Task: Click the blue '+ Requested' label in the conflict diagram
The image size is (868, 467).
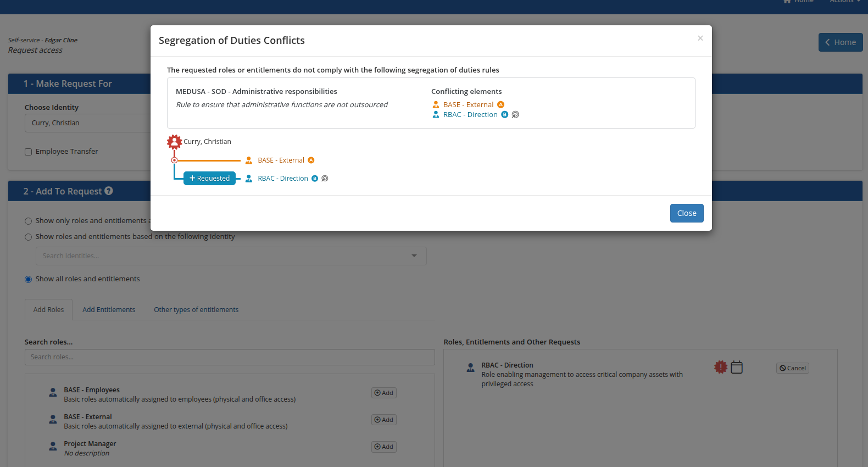Action: [x=209, y=178]
